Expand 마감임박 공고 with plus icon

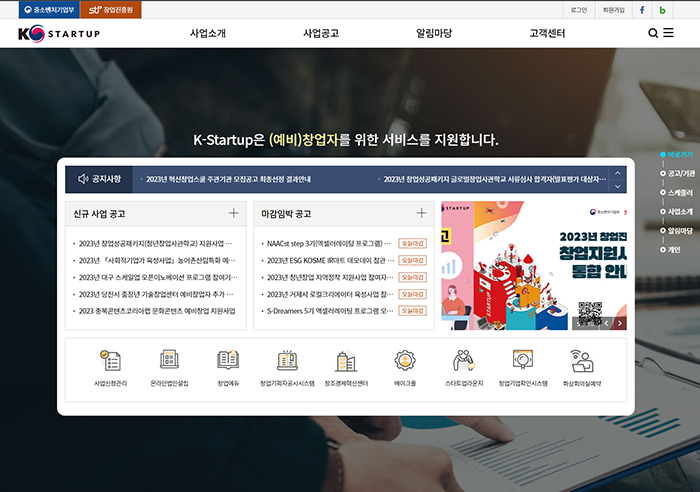click(x=421, y=213)
